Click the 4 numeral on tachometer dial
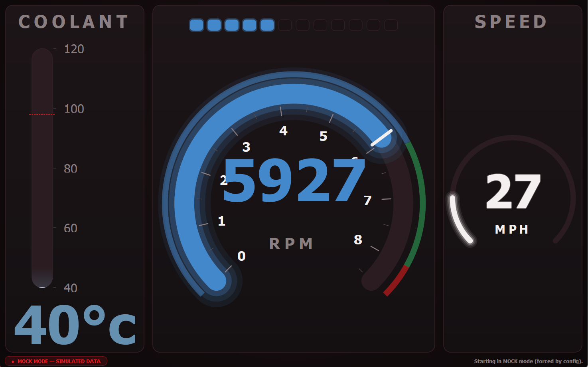 [283, 131]
